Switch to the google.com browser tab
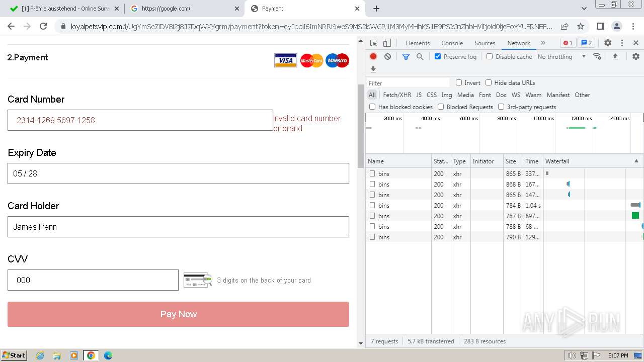The width and height of the screenshot is (644, 362). click(184, 9)
